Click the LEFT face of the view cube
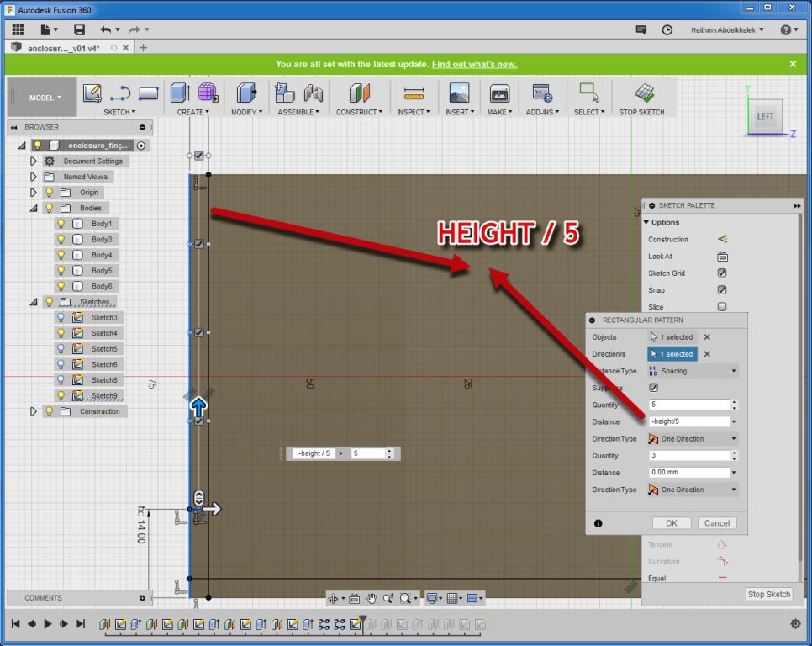Image resolution: width=812 pixels, height=646 pixels. tap(765, 117)
